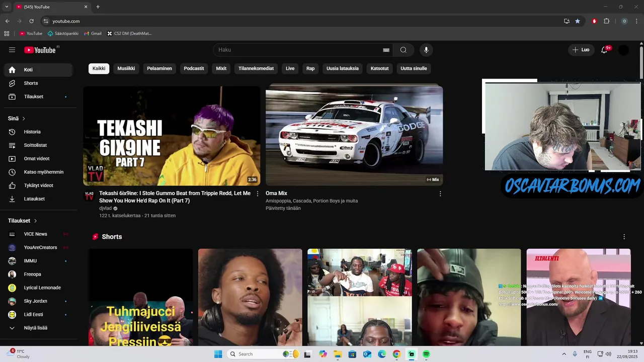Viewport: 644px width, 362px height.
Task: Open Windows Start menu
Action: click(x=218, y=354)
